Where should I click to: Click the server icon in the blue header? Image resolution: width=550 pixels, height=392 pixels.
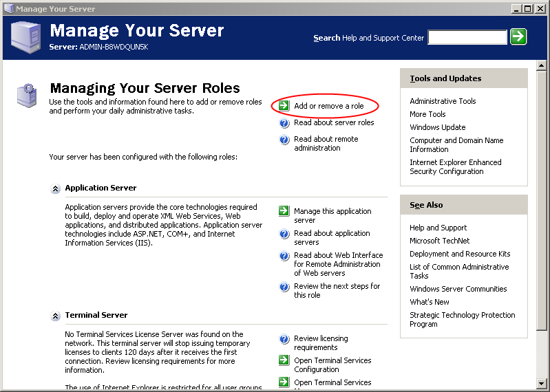[25, 37]
